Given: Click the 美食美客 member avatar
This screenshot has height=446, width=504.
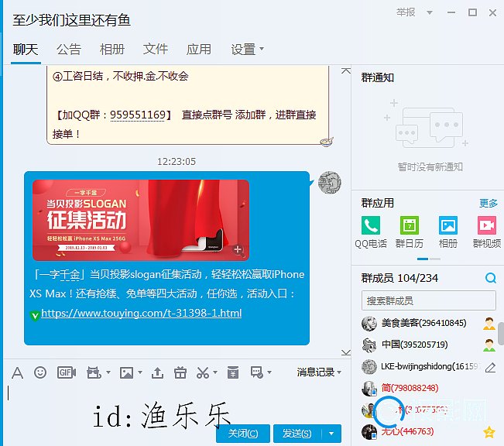Looking at the screenshot, I should (369, 324).
